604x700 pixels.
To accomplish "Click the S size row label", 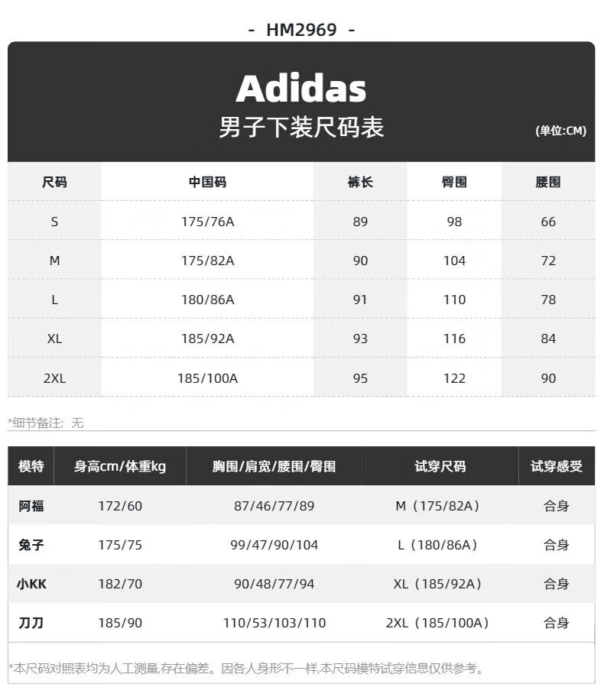I will coord(54,222).
